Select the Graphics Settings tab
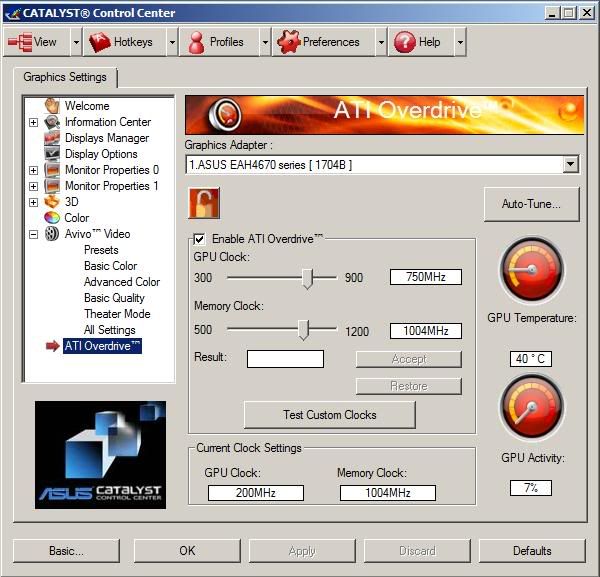The width and height of the screenshot is (600, 577). (x=65, y=77)
